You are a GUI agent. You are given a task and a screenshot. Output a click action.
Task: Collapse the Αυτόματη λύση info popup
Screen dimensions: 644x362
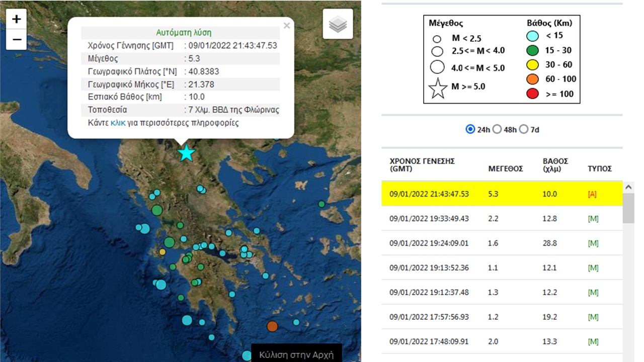coord(287,25)
